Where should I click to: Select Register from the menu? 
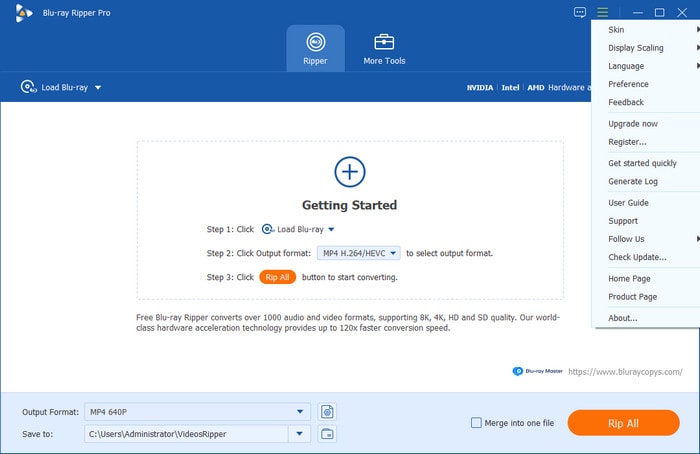(627, 142)
